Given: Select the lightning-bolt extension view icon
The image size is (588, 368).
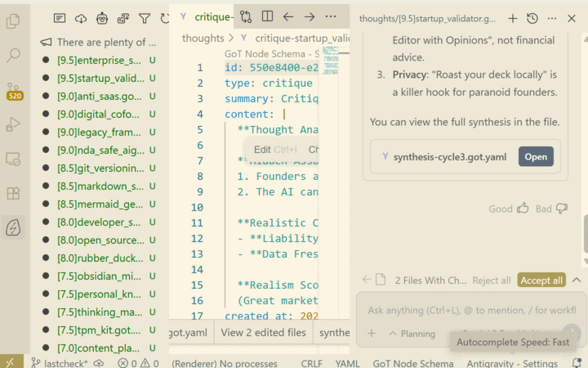Looking at the screenshot, I should tap(14, 227).
